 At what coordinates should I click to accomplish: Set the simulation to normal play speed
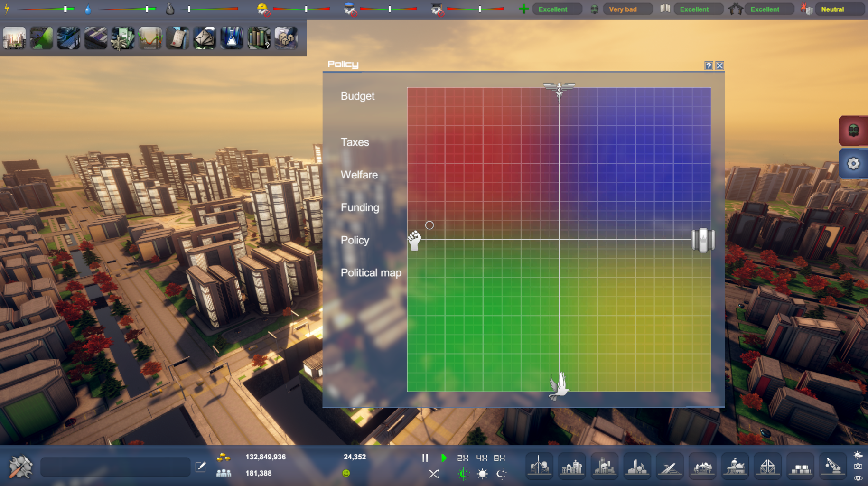click(x=444, y=458)
